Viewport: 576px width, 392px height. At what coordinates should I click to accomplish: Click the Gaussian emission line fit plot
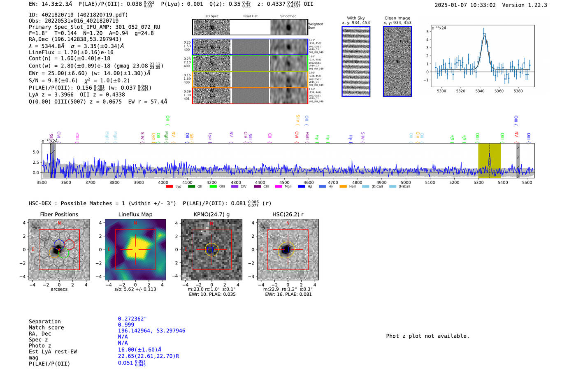tap(483, 56)
